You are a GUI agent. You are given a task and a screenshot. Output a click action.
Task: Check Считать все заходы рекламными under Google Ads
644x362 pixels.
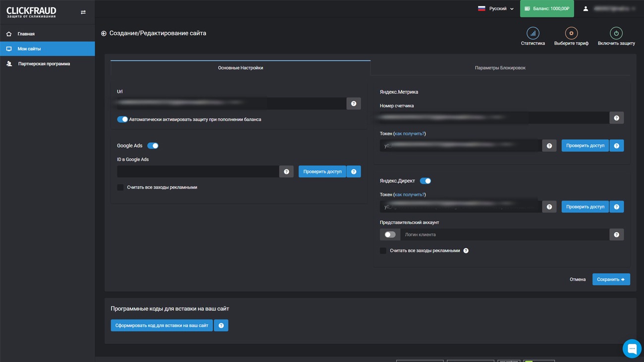[120, 187]
